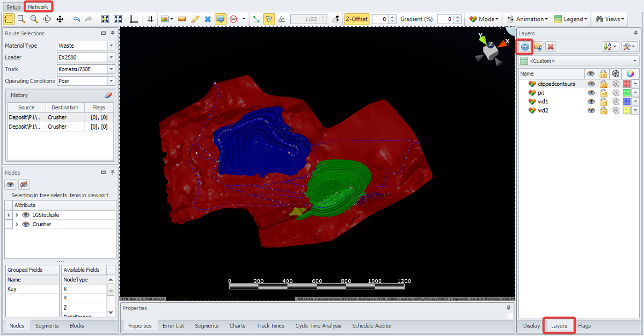Open the Animation menu button
Screen dimensions: 644x336
click(528, 19)
